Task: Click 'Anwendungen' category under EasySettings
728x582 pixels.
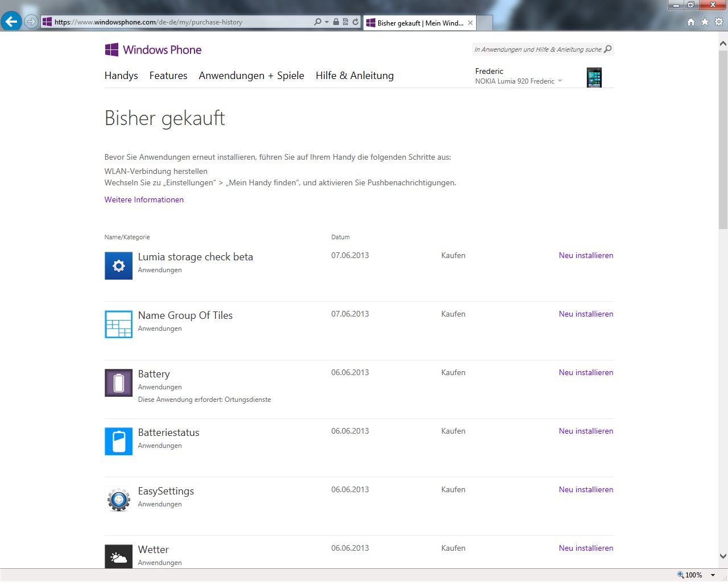Action: click(160, 504)
